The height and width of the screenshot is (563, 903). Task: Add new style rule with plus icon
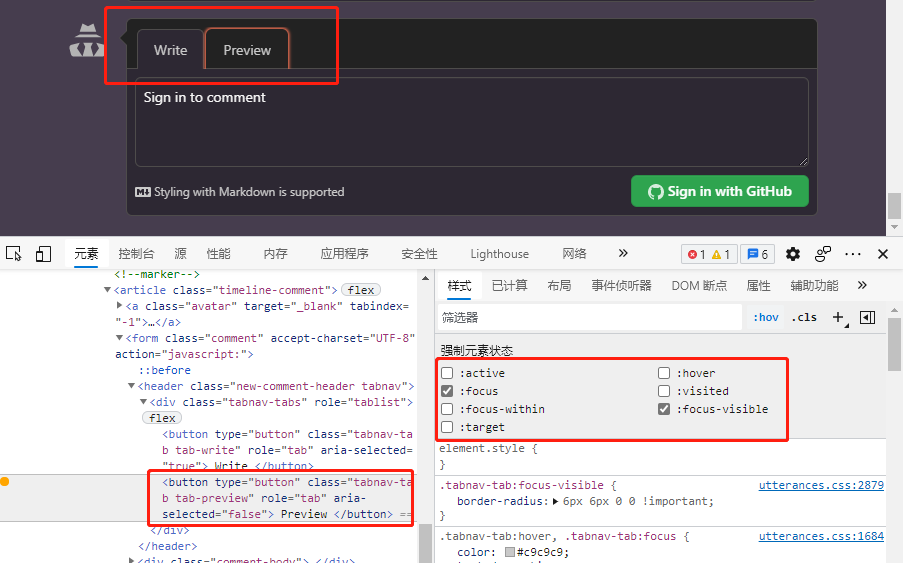point(838,317)
